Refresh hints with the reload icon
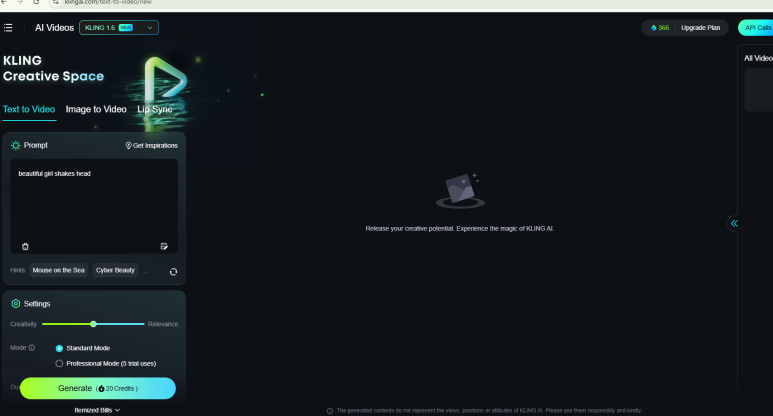The width and height of the screenshot is (773, 416). click(x=174, y=272)
